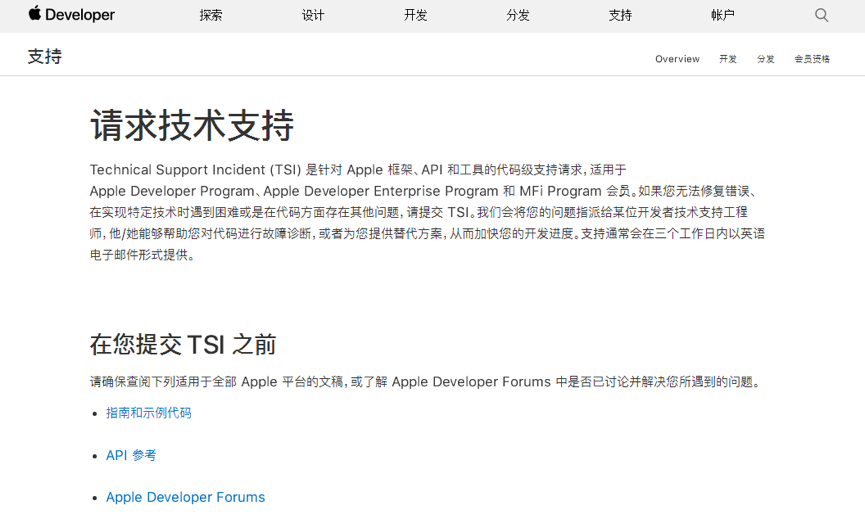The image size is (865, 524).
Task: Visit the Apple Developer Forums link
Action: click(185, 497)
